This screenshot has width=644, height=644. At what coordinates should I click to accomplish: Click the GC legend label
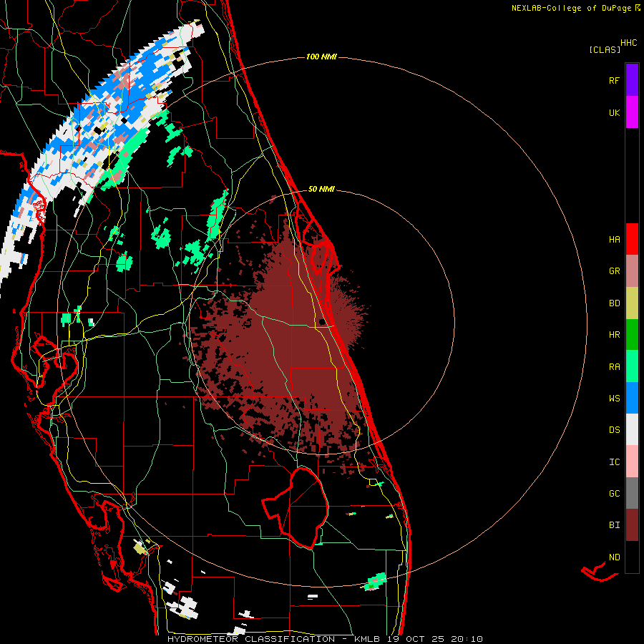(x=614, y=494)
